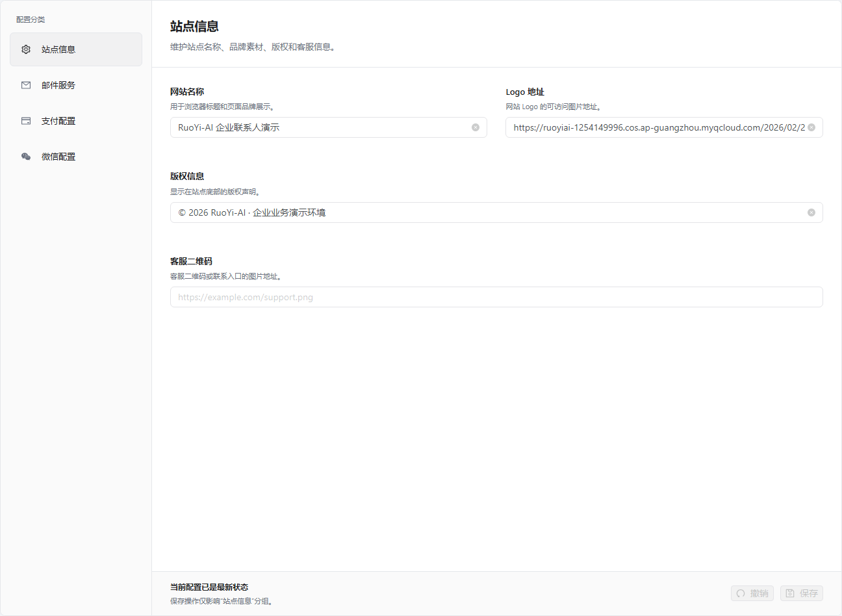This screenshot has width=842, height=616.
Task: Click the 保存 button
Action: coord(802,593)
